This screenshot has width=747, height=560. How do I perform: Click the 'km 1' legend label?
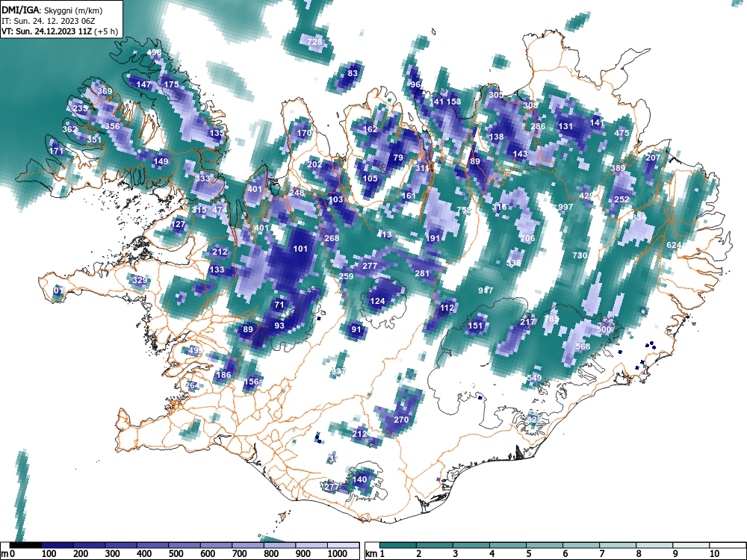[x=375, y=554]
